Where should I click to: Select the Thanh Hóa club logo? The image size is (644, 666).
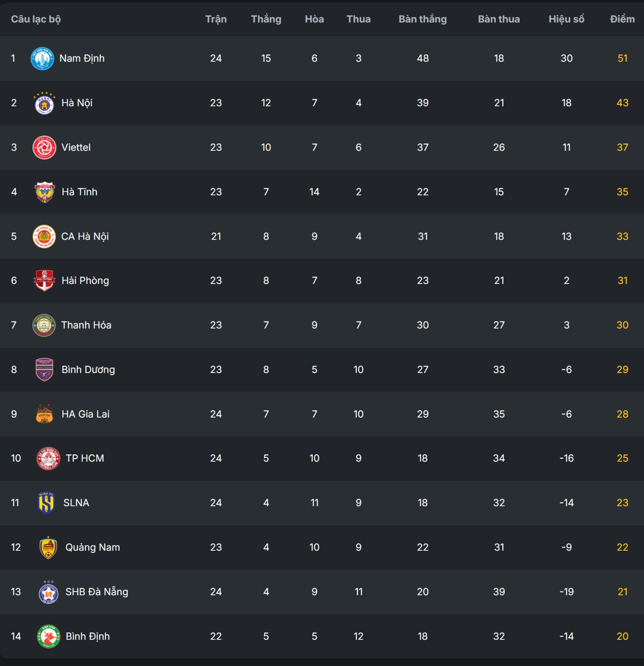tap(44, 325)
